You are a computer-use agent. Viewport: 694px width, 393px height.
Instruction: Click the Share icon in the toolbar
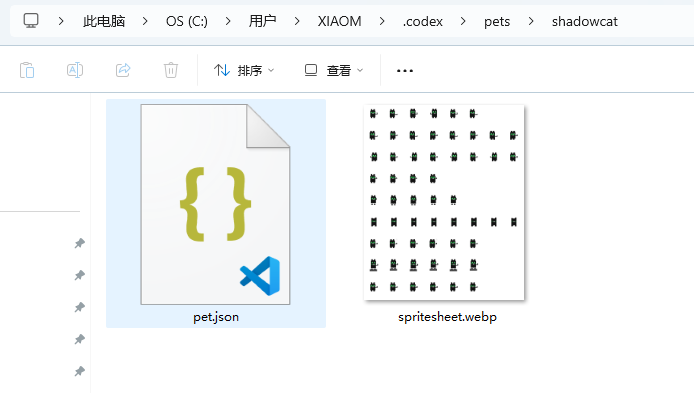click(123, 70)
